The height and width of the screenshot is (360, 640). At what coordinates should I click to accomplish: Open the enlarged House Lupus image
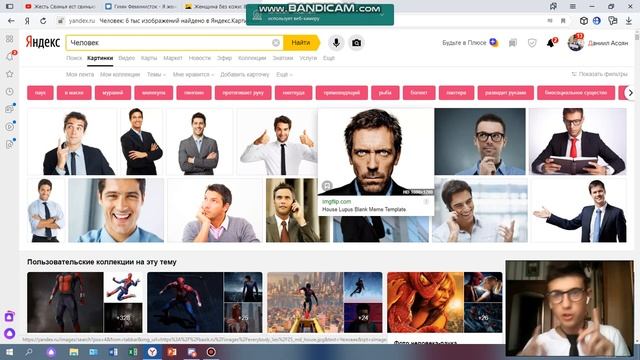click(x=376, y=152)
